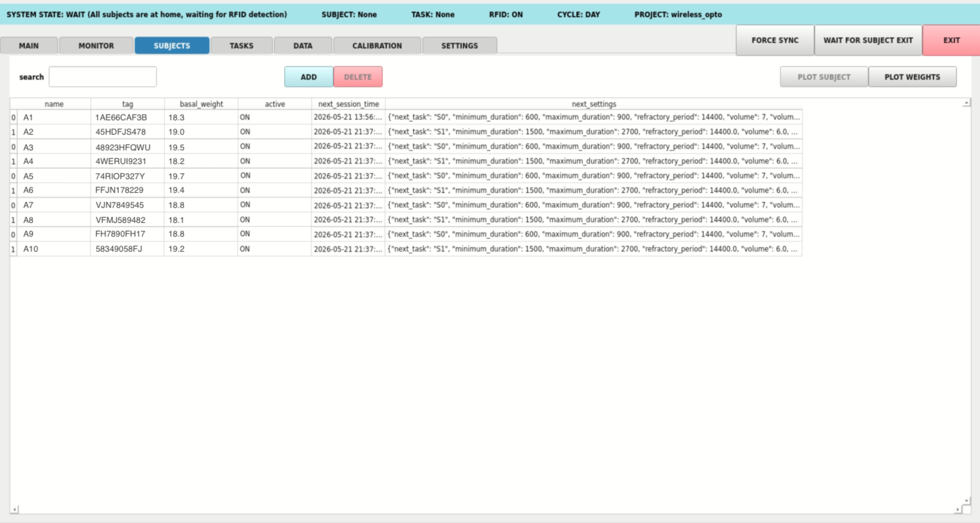The width and height of the screenshot is (980, 523).
Task: Select subject name cell A7
Action: coord(54,205)
